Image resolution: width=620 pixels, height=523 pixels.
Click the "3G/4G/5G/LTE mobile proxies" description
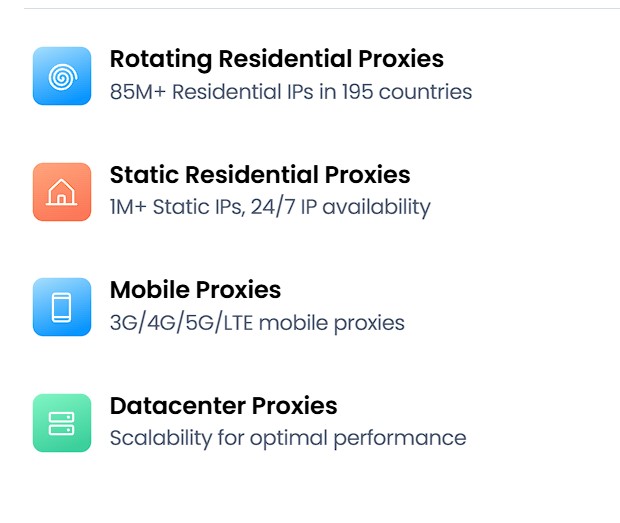point(257,323)
